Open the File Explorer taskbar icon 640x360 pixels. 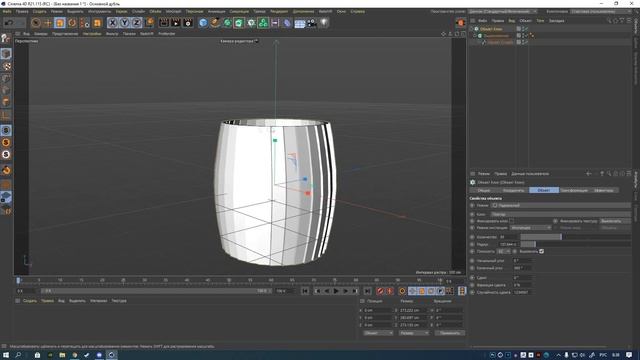click(62, 355)
